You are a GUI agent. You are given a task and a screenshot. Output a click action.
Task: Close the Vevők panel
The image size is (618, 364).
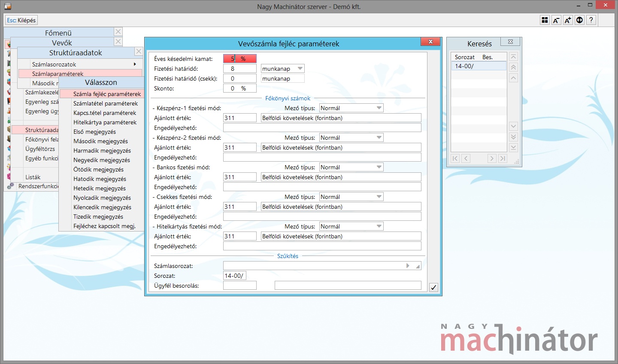[118, 42]
